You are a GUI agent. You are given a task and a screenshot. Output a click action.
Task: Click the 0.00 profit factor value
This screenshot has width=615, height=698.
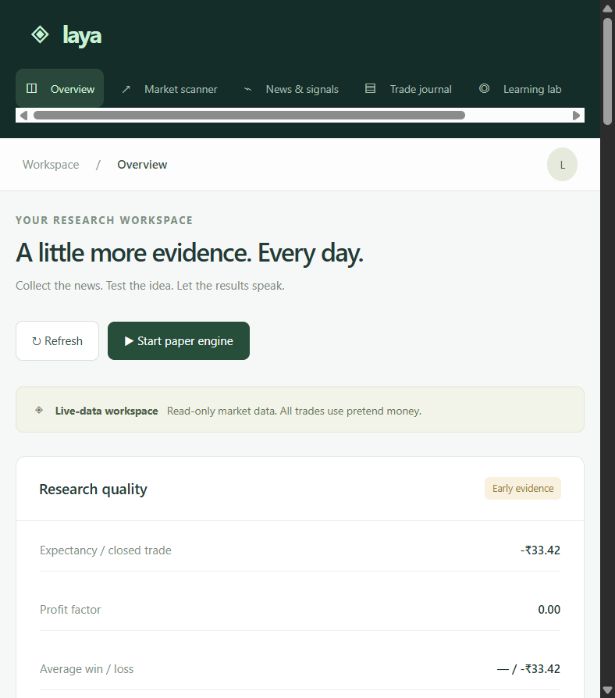(x=549, y=609)
